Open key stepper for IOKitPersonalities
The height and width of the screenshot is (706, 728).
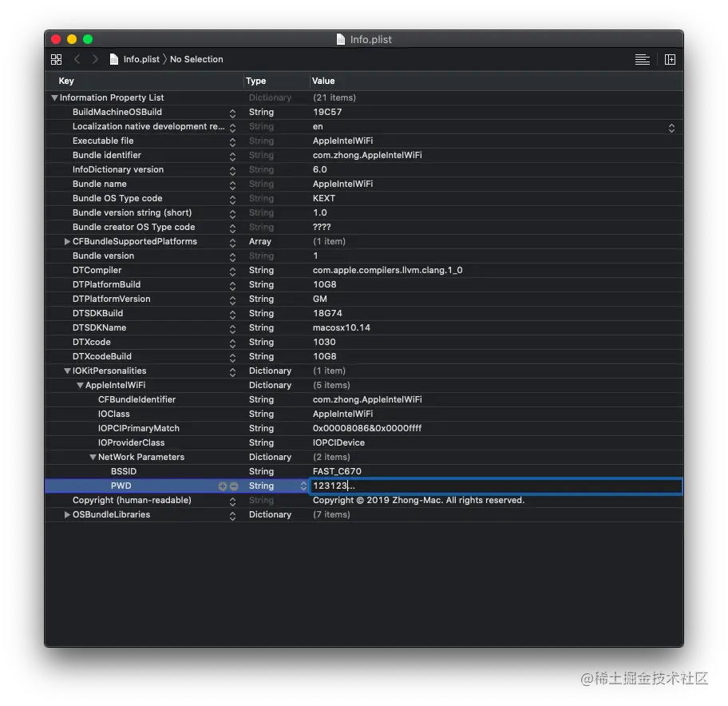tap(232, 372)
